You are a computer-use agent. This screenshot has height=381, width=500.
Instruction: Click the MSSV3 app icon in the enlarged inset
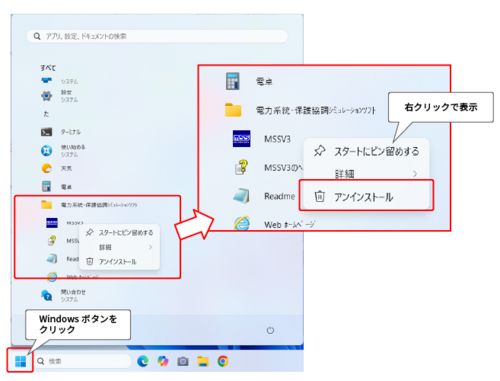click(241, 139)
